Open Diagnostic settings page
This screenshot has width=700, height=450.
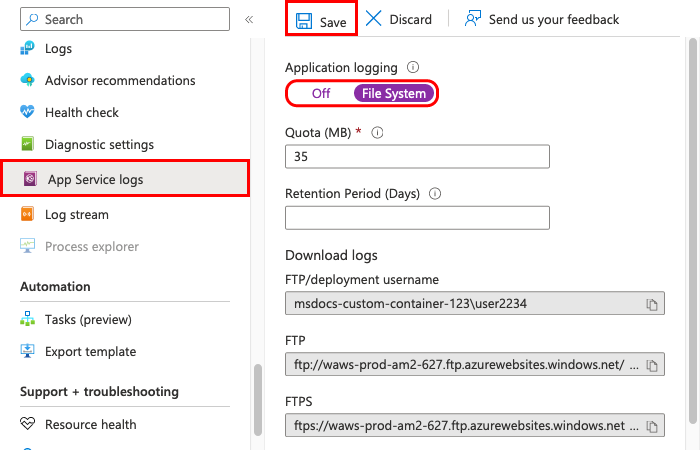[x=99, y=144]
